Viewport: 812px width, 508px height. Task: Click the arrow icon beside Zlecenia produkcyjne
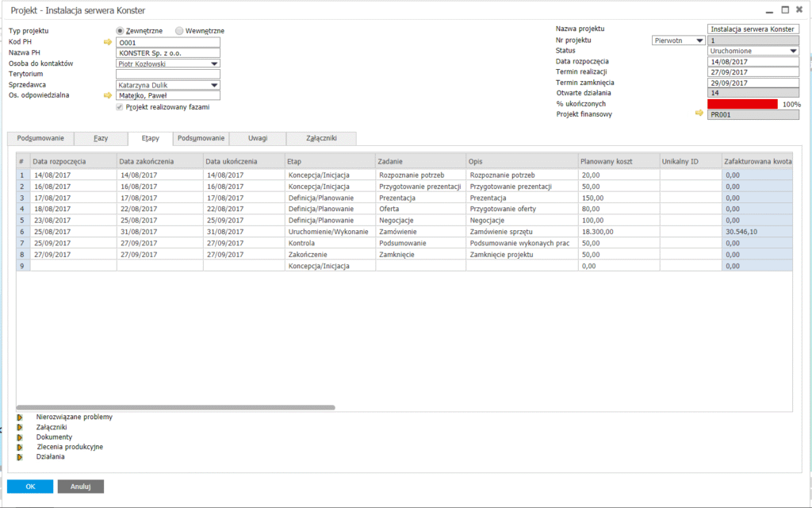point(20,447)
